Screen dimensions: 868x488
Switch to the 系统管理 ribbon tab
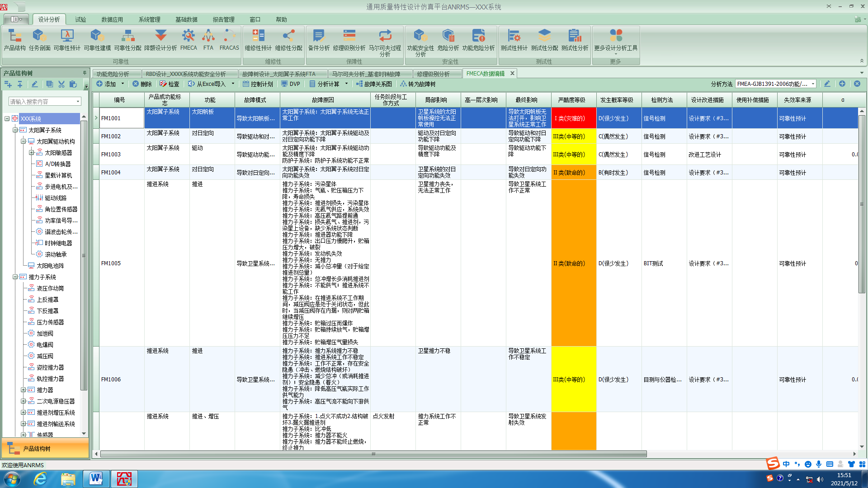(x=149, y=19)
